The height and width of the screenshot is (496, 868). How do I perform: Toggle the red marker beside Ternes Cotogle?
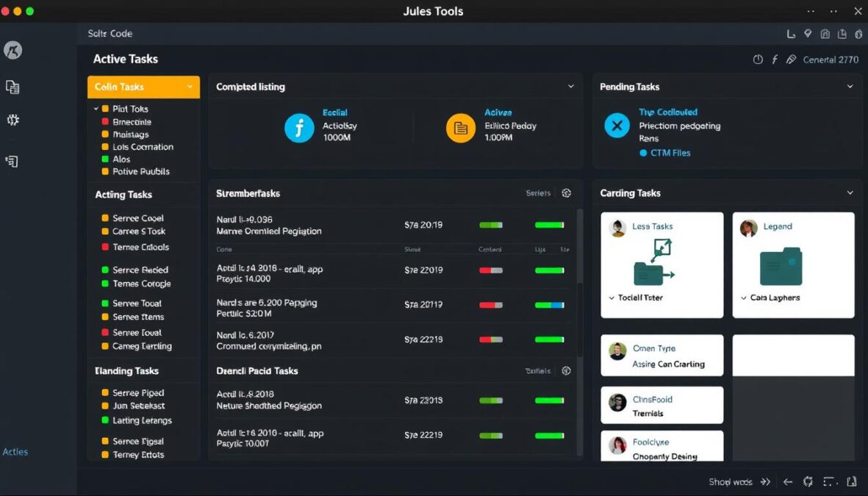[105, 284]
